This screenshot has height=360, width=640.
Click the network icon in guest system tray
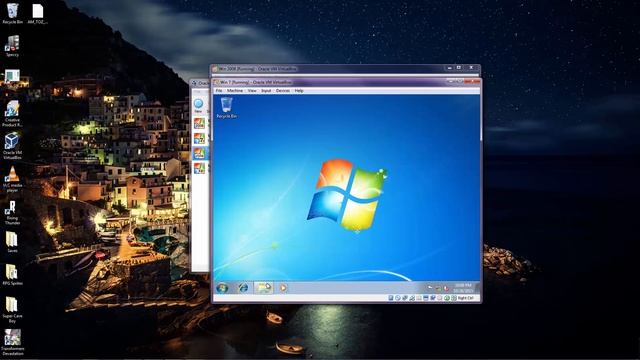438,288
